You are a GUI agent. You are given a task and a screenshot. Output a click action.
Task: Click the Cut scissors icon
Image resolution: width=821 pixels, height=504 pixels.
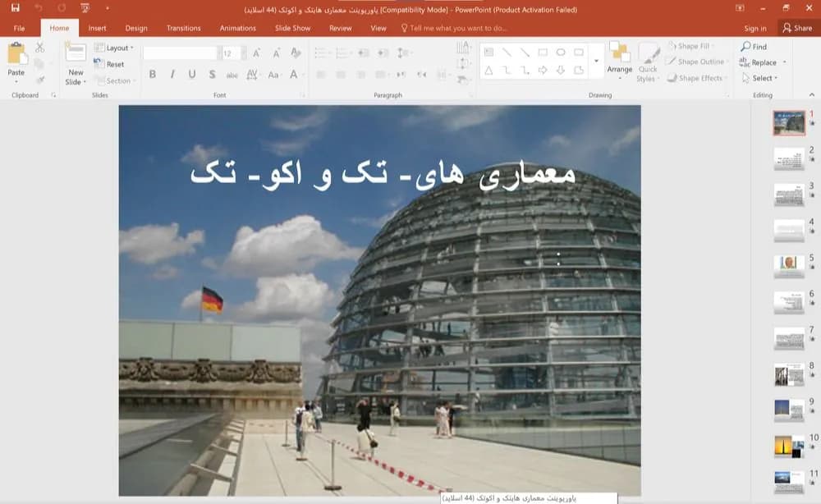tap(39, 48)
